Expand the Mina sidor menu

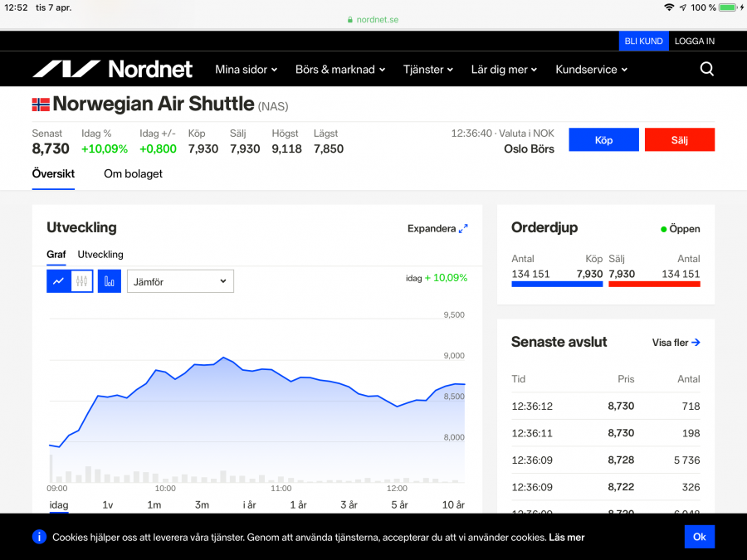(246, 70)
